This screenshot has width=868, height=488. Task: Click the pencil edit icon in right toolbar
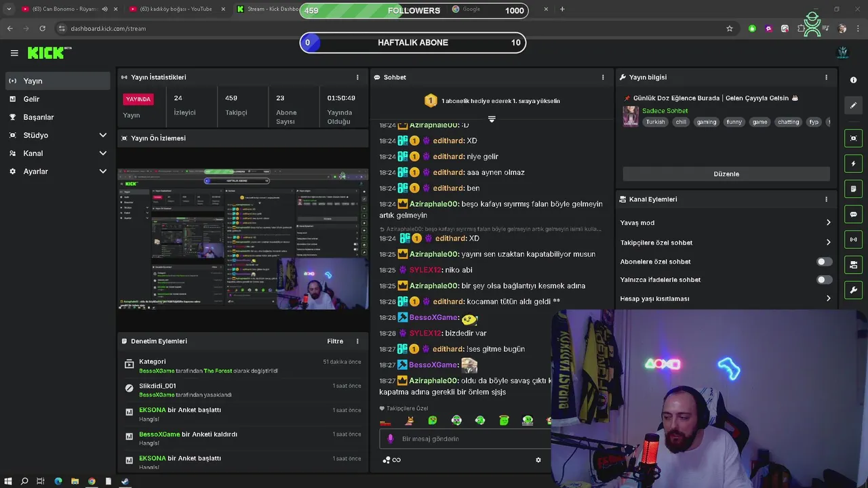coord(853,105)
